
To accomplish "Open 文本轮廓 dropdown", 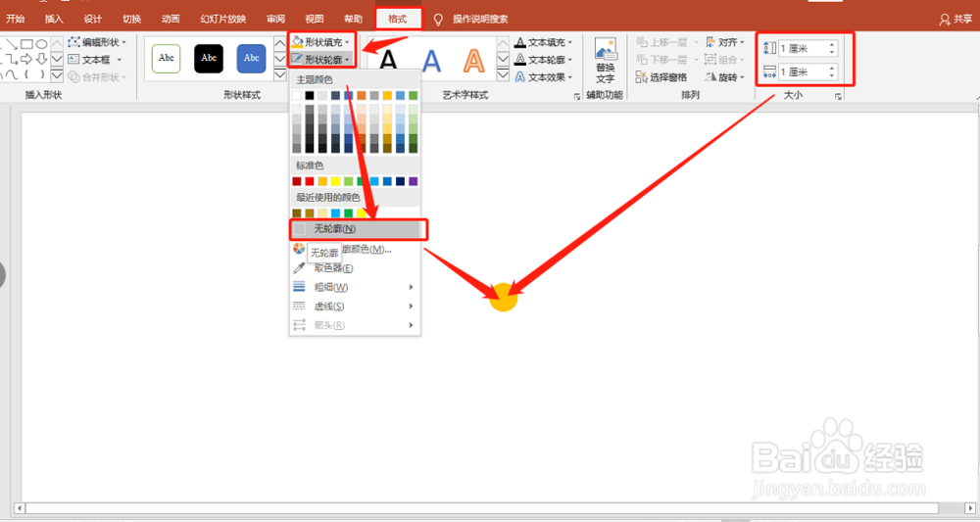I will pyautogui.click(x=543, y=60).
